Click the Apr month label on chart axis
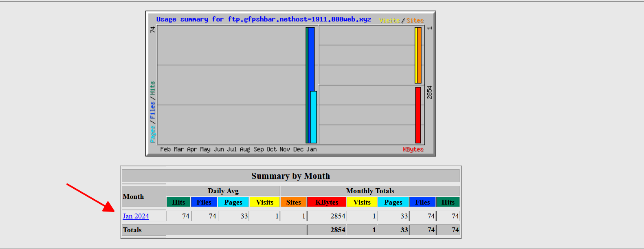 click(192, 149)
